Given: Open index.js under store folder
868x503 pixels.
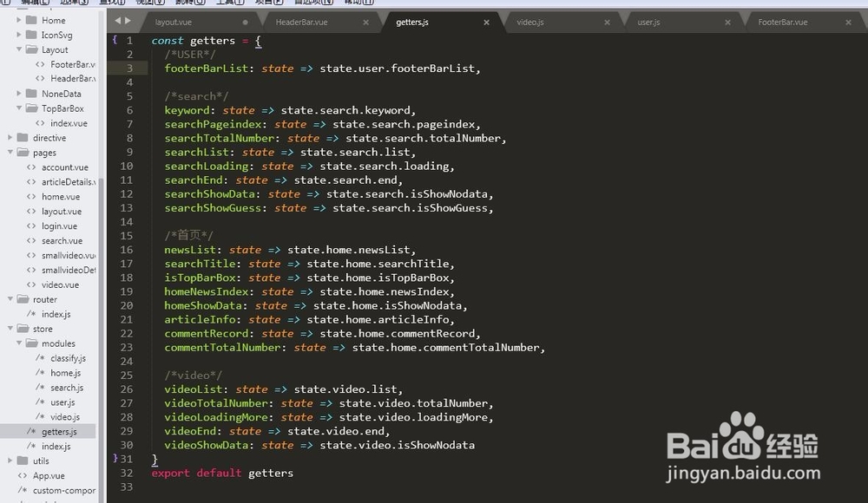Looking at the screenshot, I should coord(56,446).
